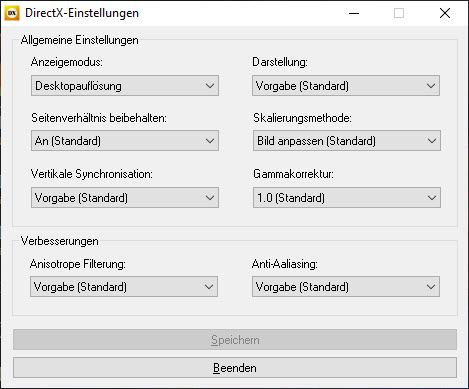
Task: Click the DirectX app icon in title bar
Action: point(12,13)
